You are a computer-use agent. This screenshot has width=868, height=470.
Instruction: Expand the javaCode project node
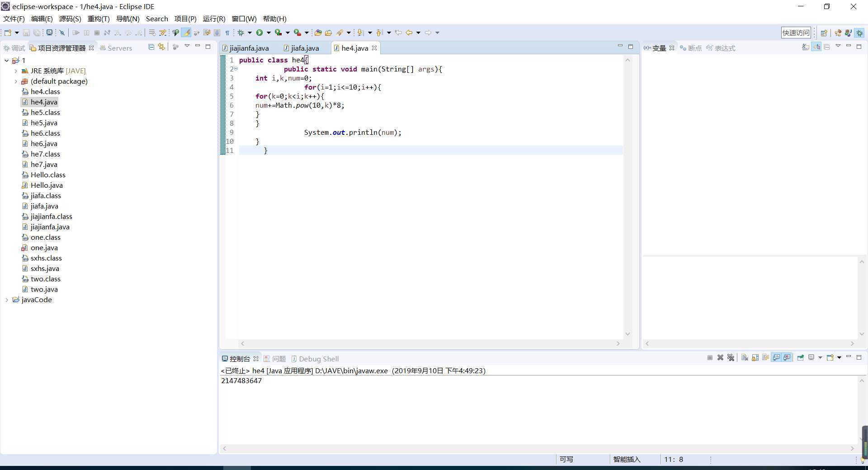pos(6,299)
